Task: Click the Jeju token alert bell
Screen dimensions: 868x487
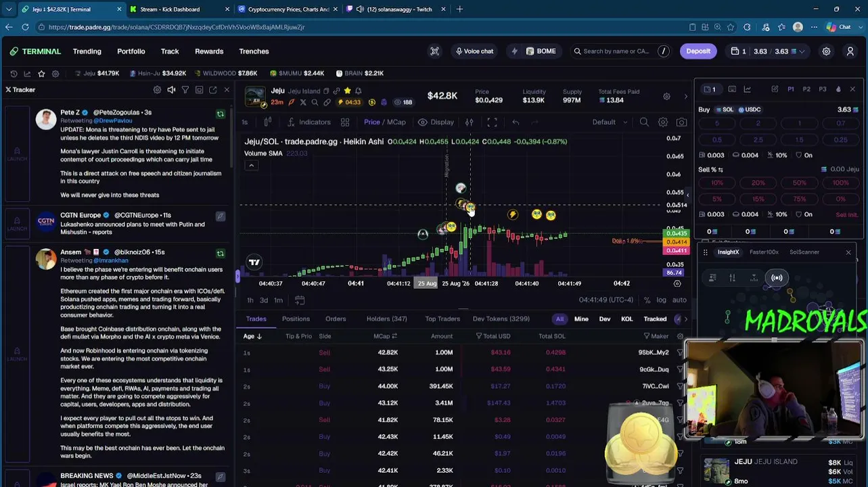Action: point(359,91)
